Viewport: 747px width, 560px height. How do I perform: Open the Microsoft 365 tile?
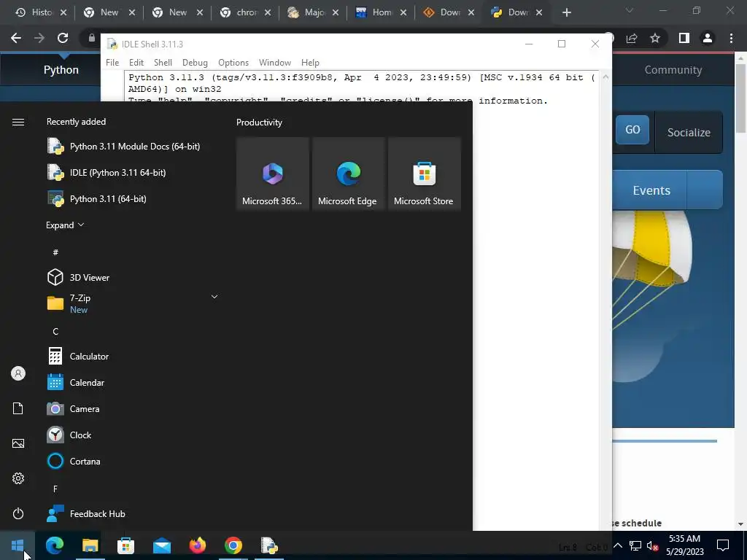[x=273, y=174]
